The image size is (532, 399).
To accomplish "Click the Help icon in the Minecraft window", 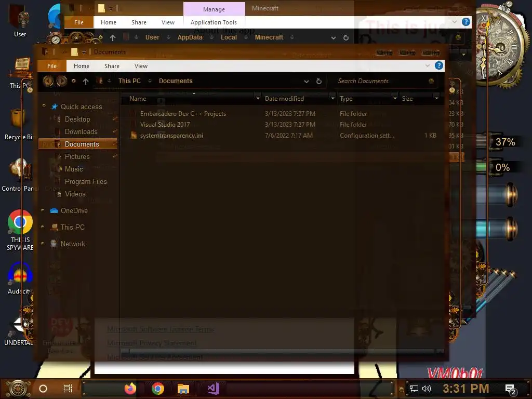I will 466,22.
